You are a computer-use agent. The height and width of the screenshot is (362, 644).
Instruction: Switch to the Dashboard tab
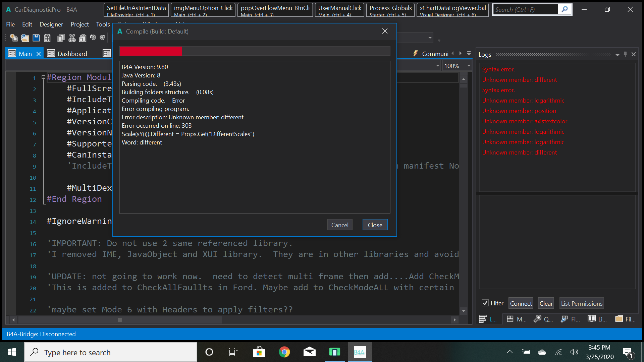click(x=72, y=54)
